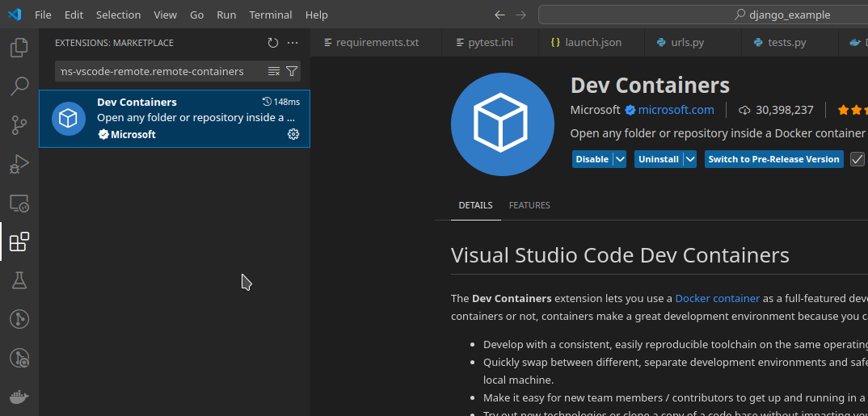868x416 pixels.
Task: Click the large Dev Containers logo
Action: coord(503,124)
